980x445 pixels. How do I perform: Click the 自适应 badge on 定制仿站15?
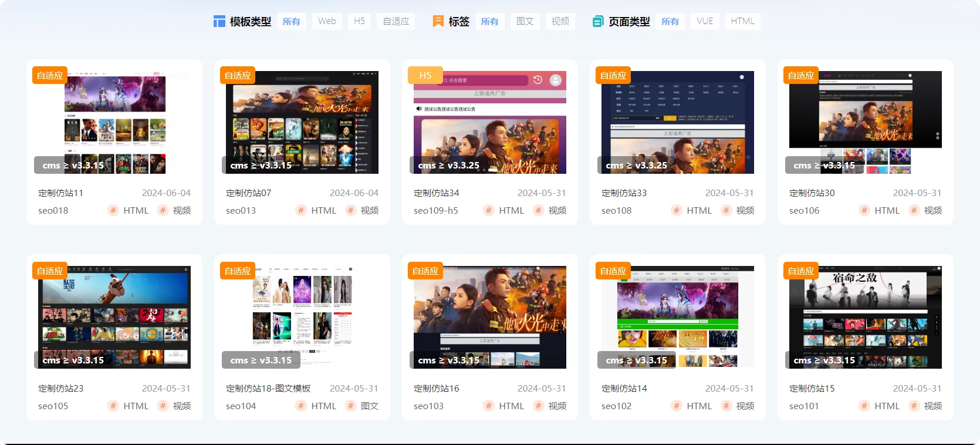(801, 271)
